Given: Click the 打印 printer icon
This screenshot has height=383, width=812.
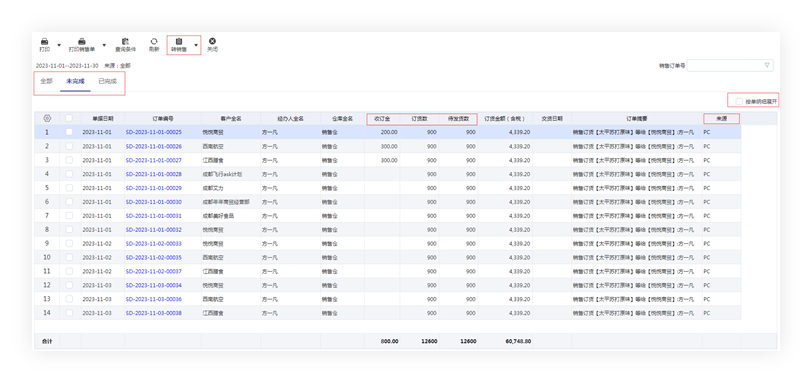Looking at the screenshot, I should pos(45,41).
